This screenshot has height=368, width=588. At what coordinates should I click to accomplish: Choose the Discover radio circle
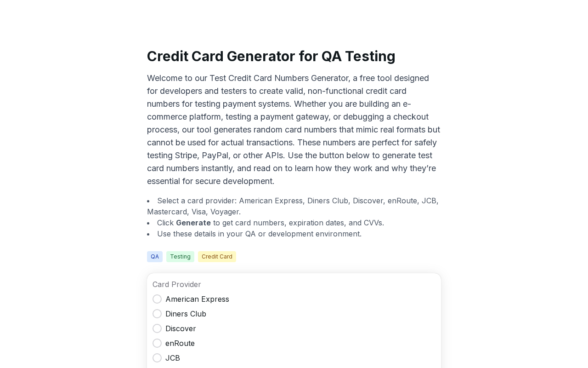(157, 328)
